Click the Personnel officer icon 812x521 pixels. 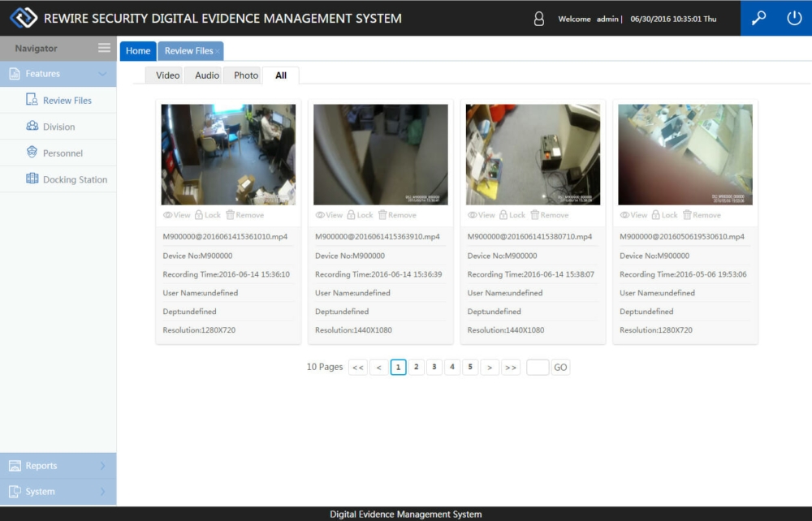coord(32,152)
